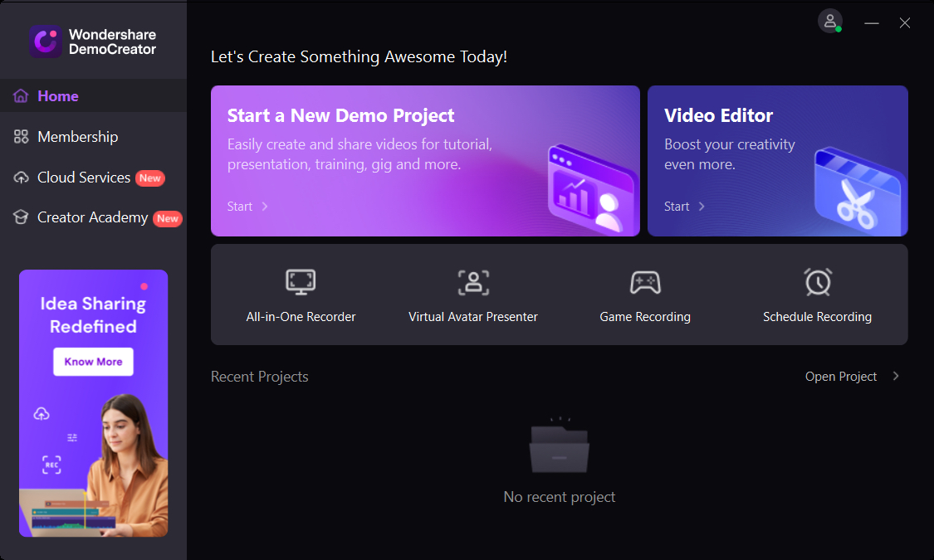Click the empty folder icon
The width and height of the screenshot is (934, 560).
click(560, 446)
